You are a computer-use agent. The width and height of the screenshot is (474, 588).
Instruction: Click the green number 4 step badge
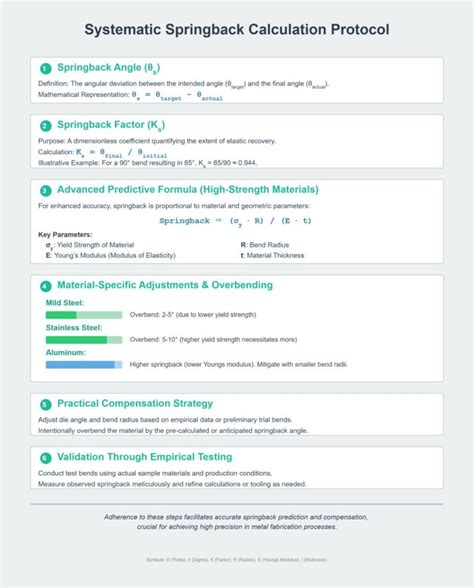click(x=46, y=286)
